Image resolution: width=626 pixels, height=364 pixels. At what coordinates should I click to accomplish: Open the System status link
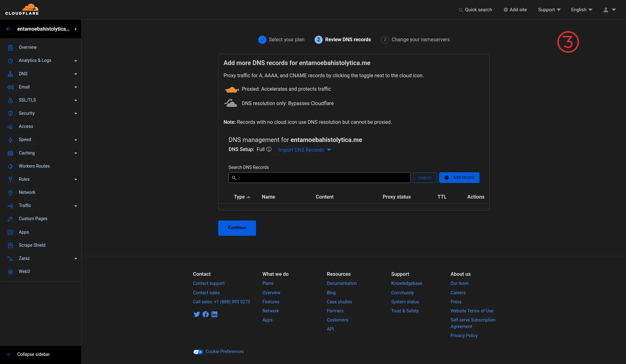click(x=405, y=302)
